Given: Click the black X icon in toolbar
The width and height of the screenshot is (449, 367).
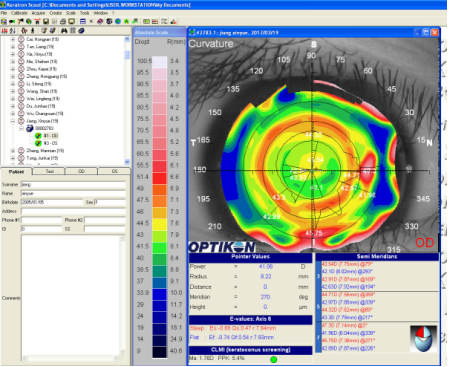Looking at the screenshot, I should 91,22.
